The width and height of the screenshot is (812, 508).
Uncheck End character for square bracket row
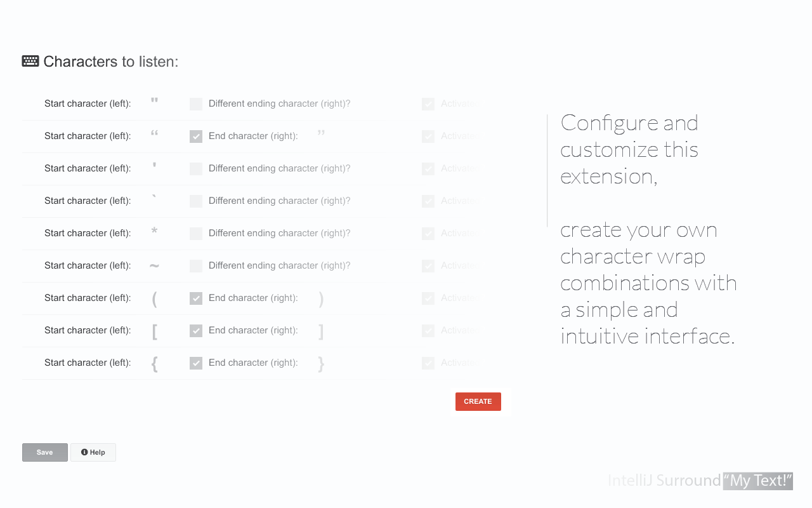click(x=196, y=331)
